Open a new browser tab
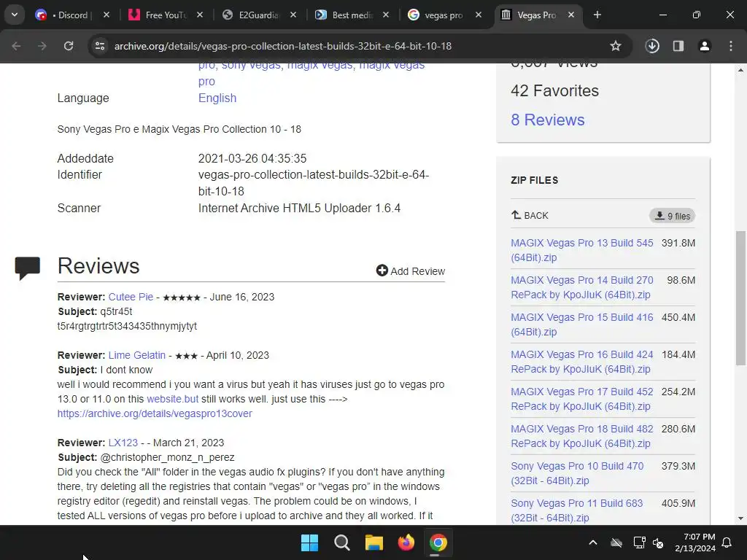Screen dimensions: 747x560 [x=597, y=15]
